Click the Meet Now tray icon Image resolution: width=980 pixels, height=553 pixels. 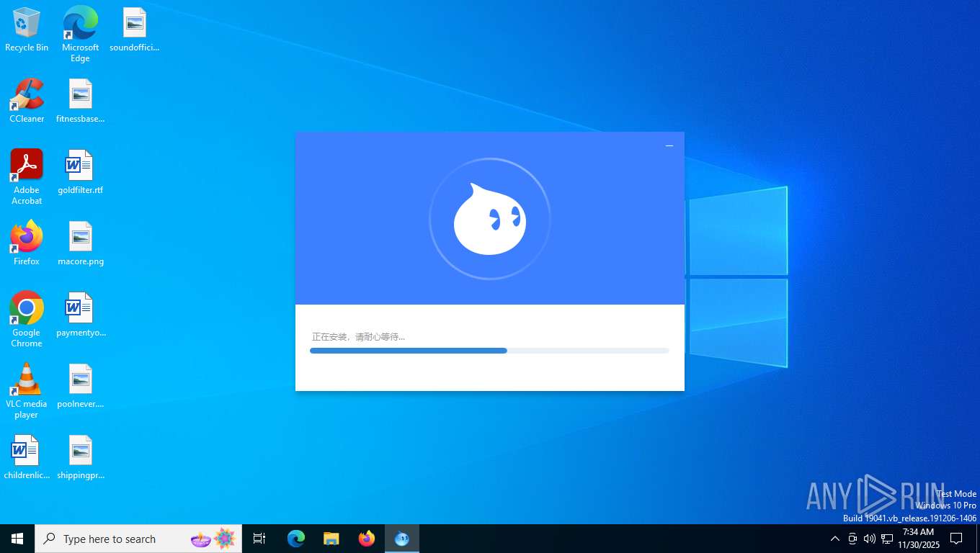pyautogui.click(x=852, y=539)
